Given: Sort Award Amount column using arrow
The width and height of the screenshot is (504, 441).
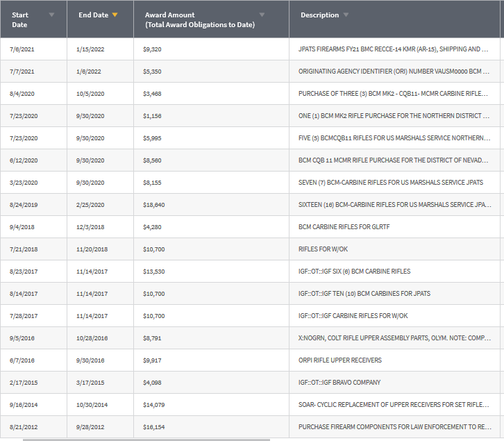Looking at the screenshot, I should [x=262, y=15].
